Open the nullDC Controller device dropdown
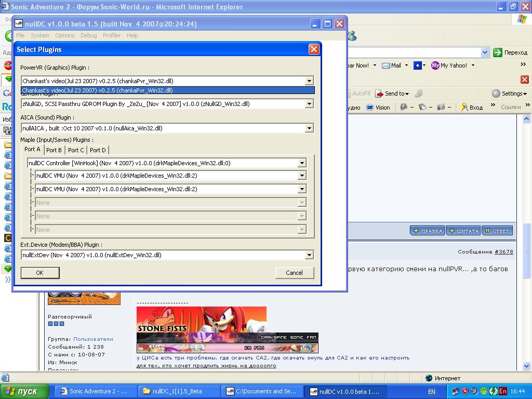The image size is (532, 399). pos(302,163)
